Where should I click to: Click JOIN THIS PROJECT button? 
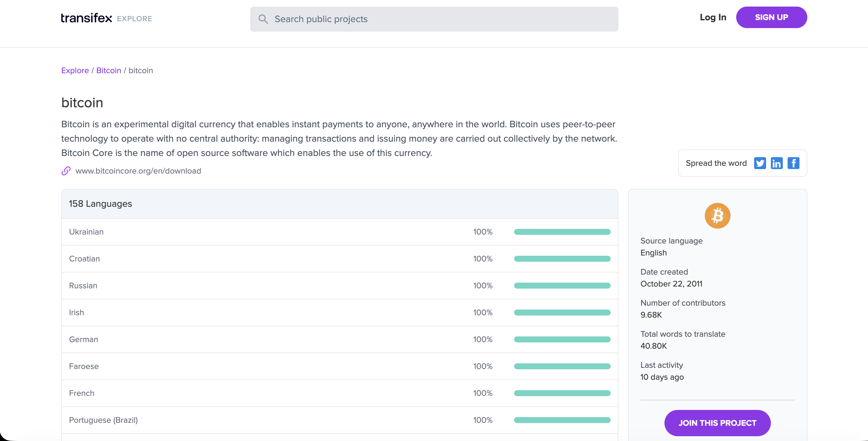[x=717, y=423]
